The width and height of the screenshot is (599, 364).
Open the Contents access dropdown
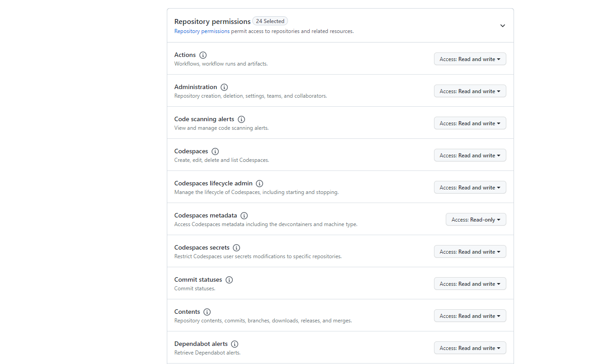pyautogui.click(x=470, y=316)
